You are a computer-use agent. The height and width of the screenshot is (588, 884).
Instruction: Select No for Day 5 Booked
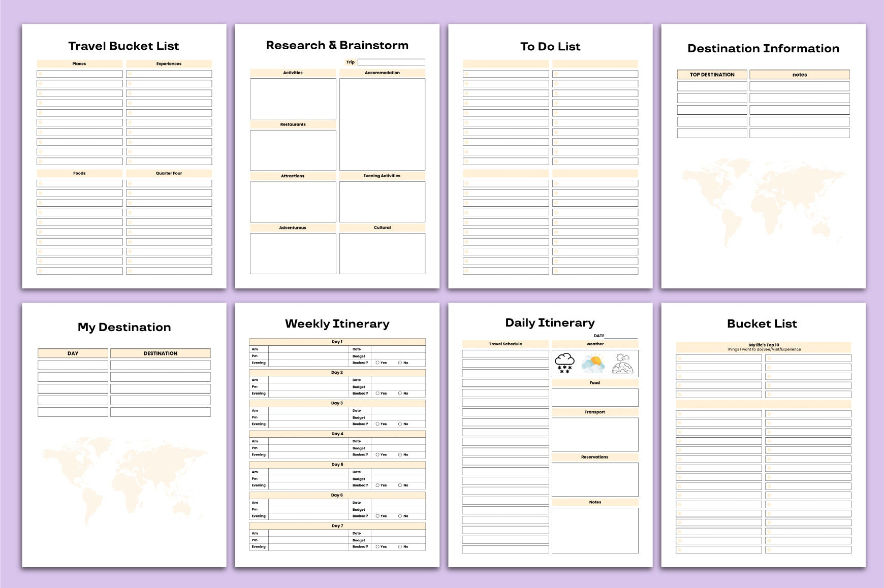pos(400,485)
